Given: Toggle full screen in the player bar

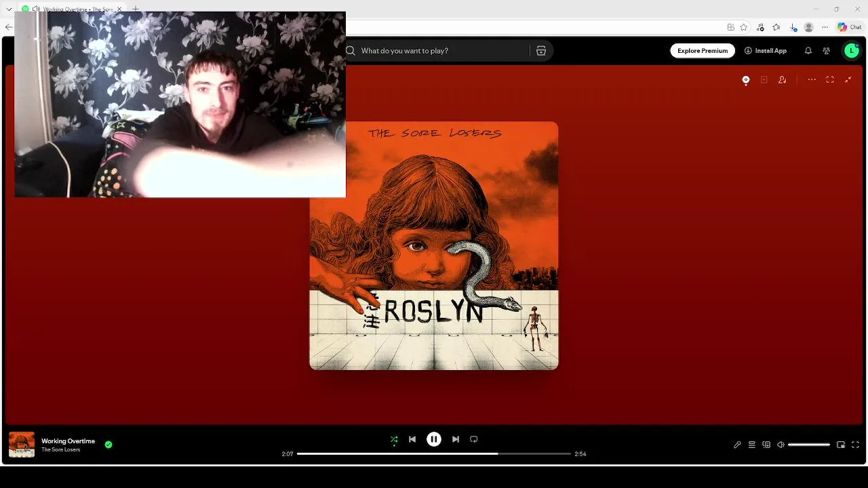Looking at the screenshot, I should [855, 445].
